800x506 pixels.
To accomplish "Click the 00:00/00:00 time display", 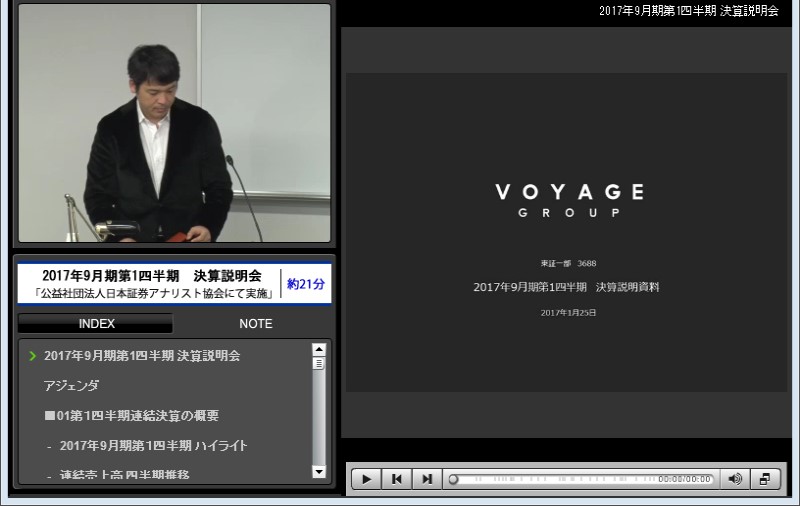I will (x=684, y=479).
